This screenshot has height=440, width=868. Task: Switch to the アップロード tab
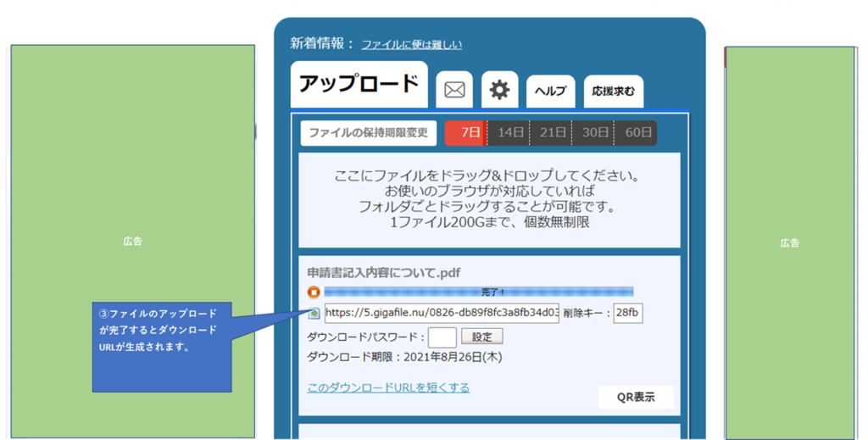point(359,85)
